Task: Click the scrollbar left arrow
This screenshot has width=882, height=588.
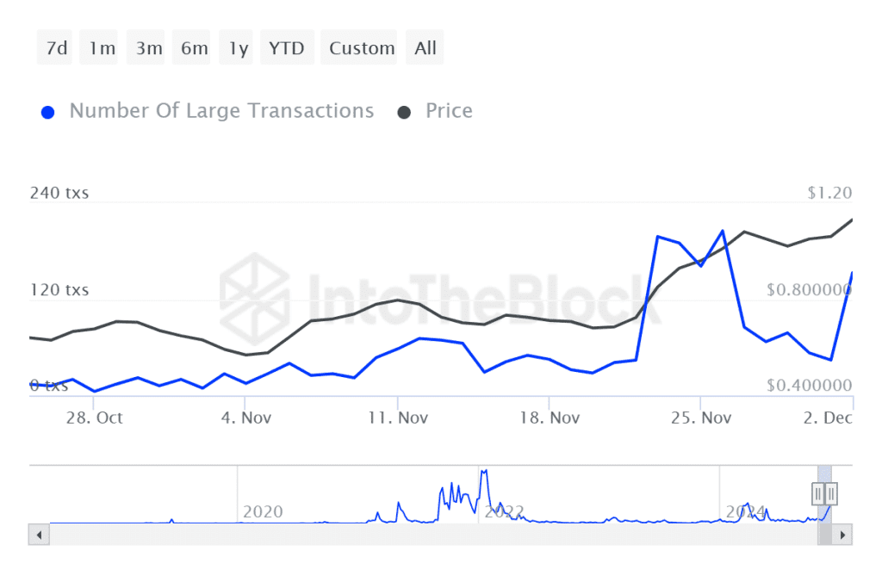Action: tap(39, 535)
